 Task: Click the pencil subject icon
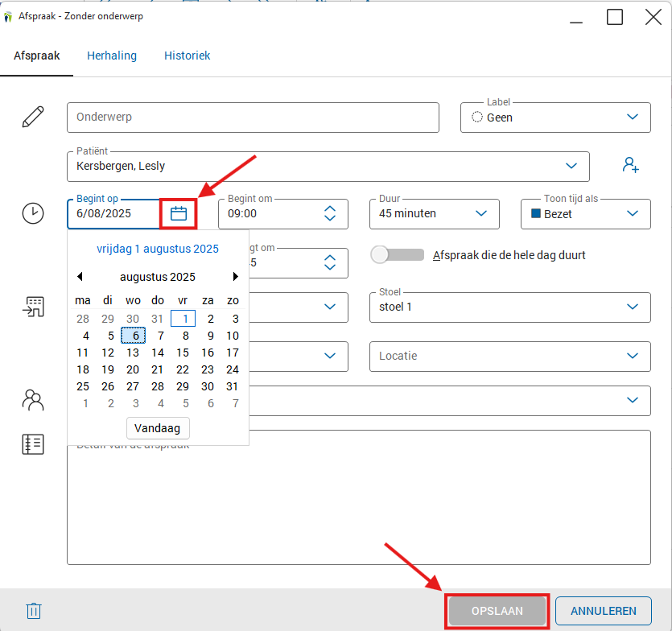coord(33,118)
